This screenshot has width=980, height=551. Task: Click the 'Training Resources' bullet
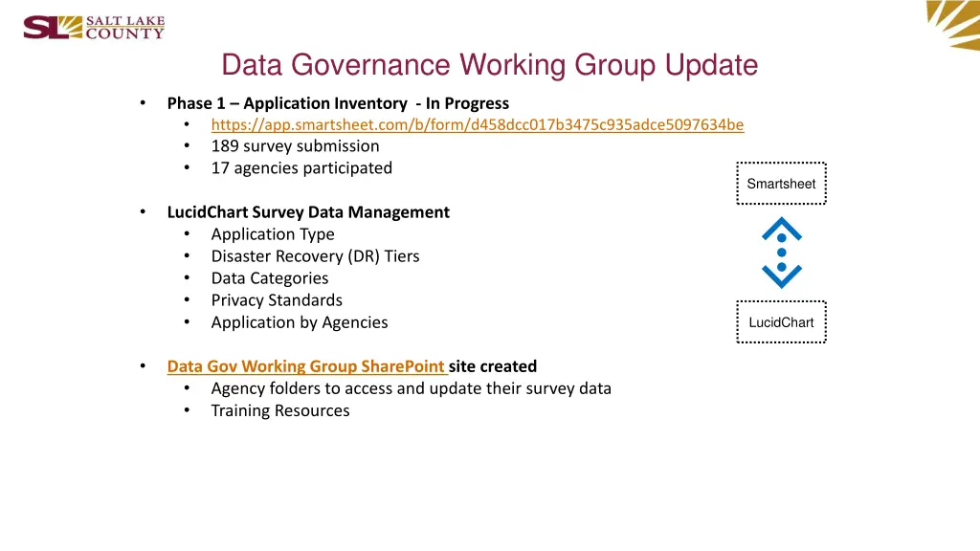click(280, 410)
